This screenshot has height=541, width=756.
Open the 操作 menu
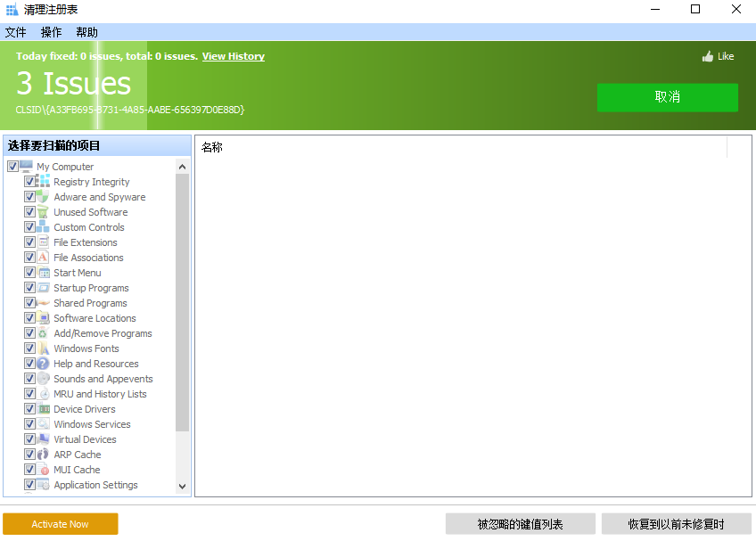pos(50,31)
